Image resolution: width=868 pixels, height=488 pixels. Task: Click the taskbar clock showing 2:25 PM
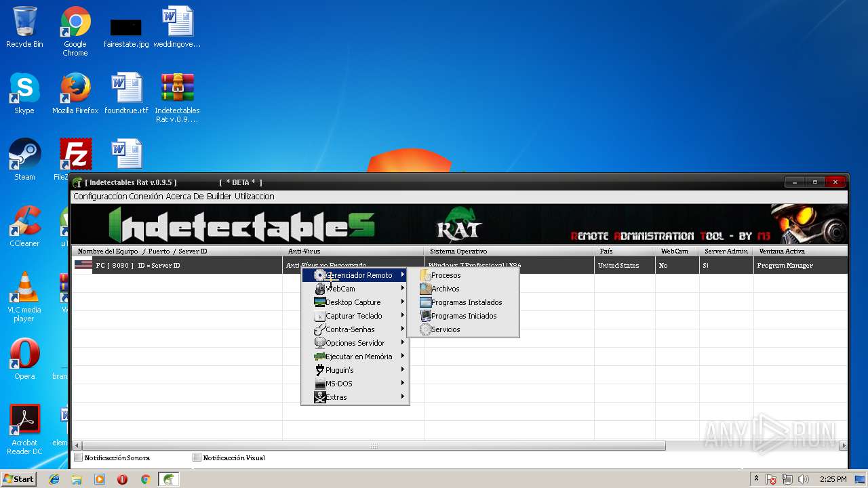click(x=833, y=479)
